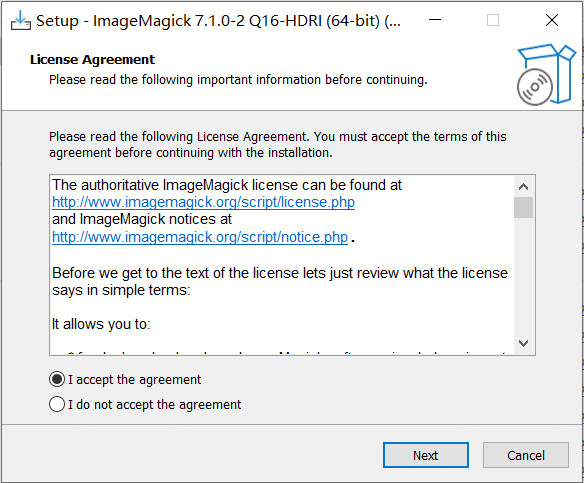The width and height of the screenshot is (584, 483).
Task: Click the software box and disc icon
Action: [546, 74]
